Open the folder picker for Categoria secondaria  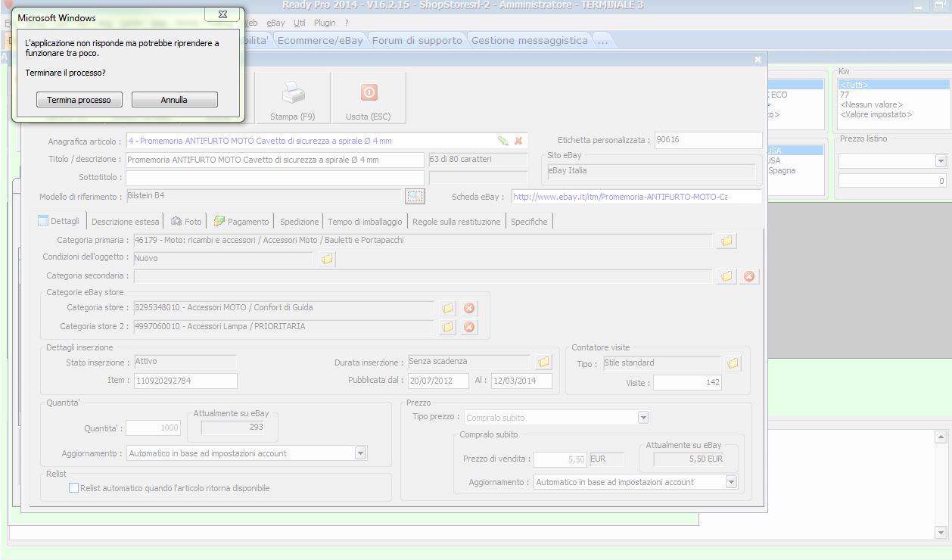point(726,276)
